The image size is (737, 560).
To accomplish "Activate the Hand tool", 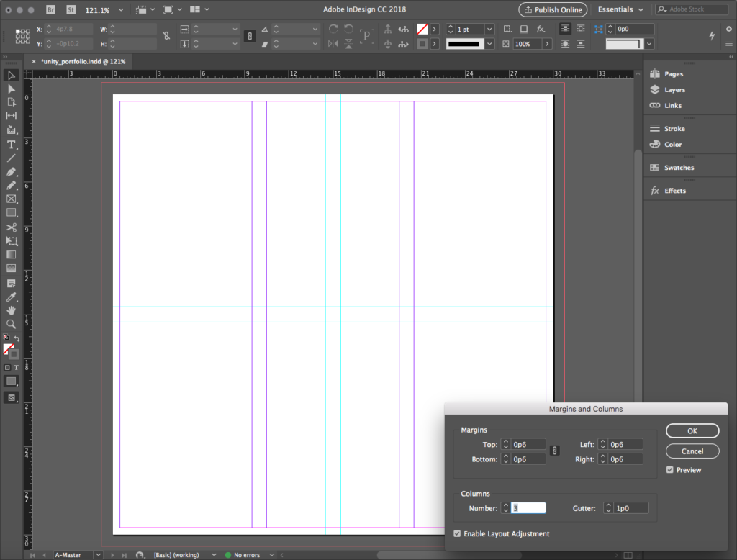I will click(x=12, y=310).
